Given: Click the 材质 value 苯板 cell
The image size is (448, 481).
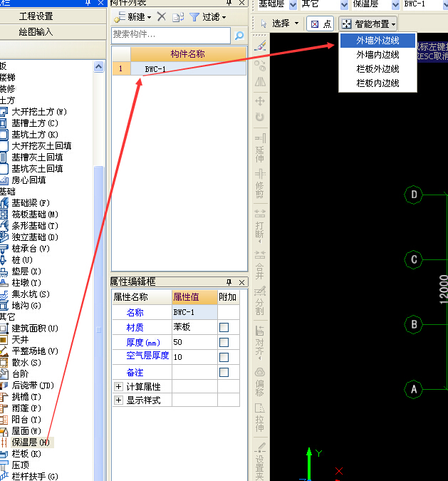Looking at the screenshot, I should 194,327.
